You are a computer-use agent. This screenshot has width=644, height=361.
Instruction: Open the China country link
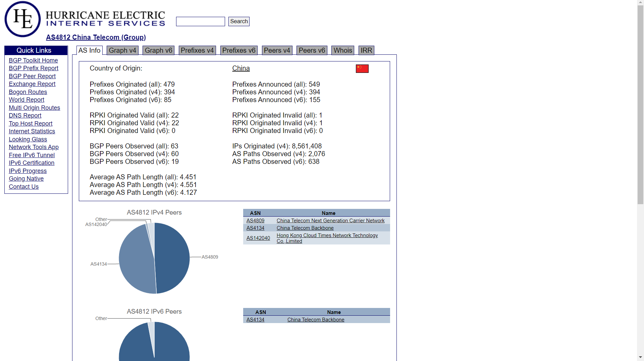241,68
